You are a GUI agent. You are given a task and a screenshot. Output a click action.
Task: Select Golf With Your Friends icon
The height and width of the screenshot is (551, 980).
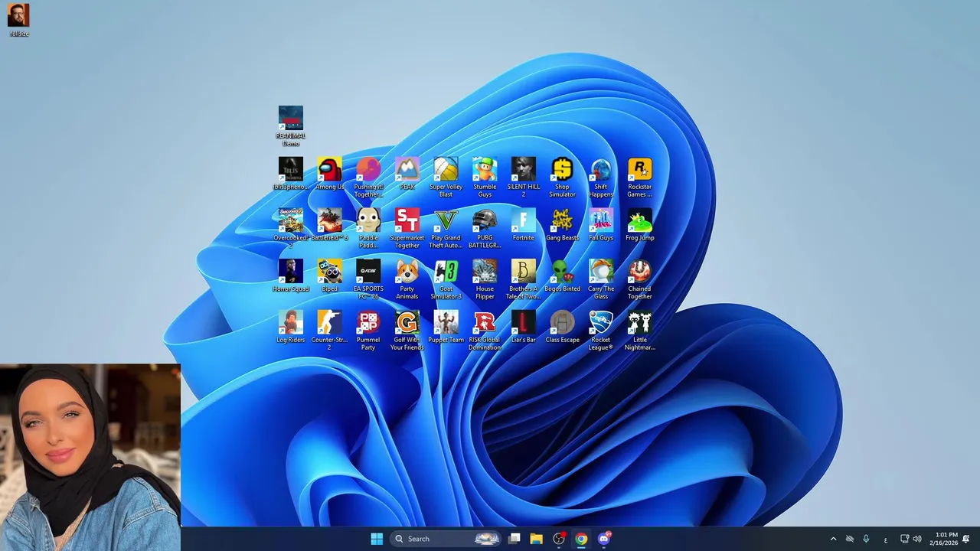[x=407, y=331]
